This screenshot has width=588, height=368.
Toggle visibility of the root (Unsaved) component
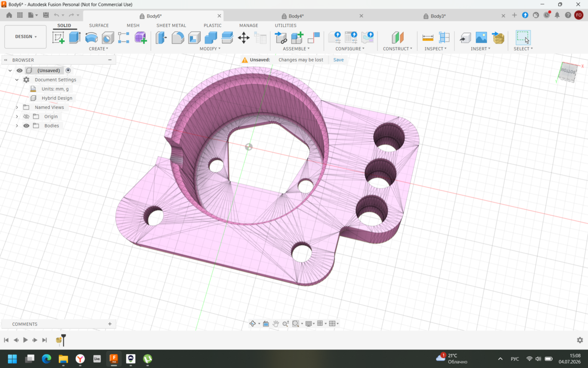pyautogui.click(x=19, y=70)
